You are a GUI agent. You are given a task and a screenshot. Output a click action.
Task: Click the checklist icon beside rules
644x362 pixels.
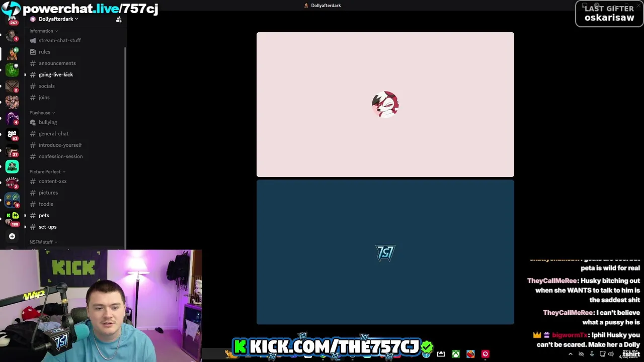[33, 52]
